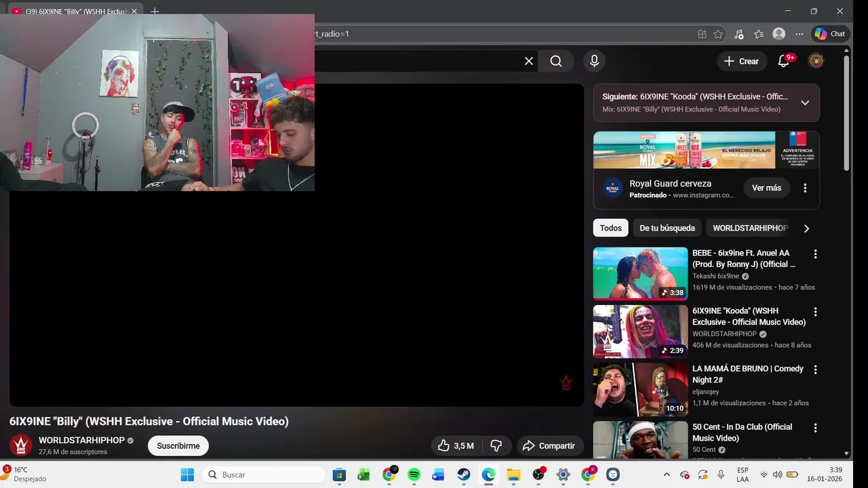Open Edge settings and more menu
The height and width of the screenshot is (488, 868).
tap(800, 34)
